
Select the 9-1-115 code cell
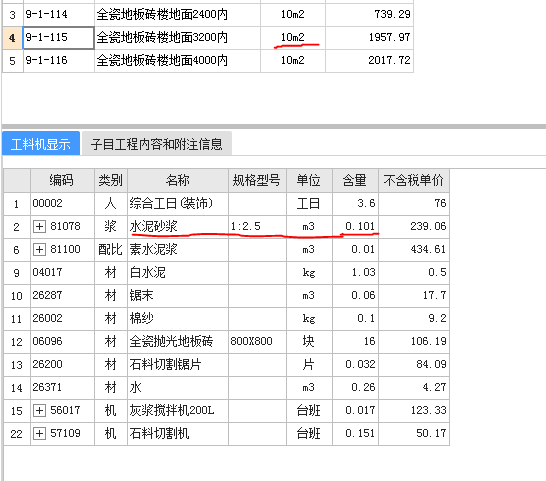[58, 38]
